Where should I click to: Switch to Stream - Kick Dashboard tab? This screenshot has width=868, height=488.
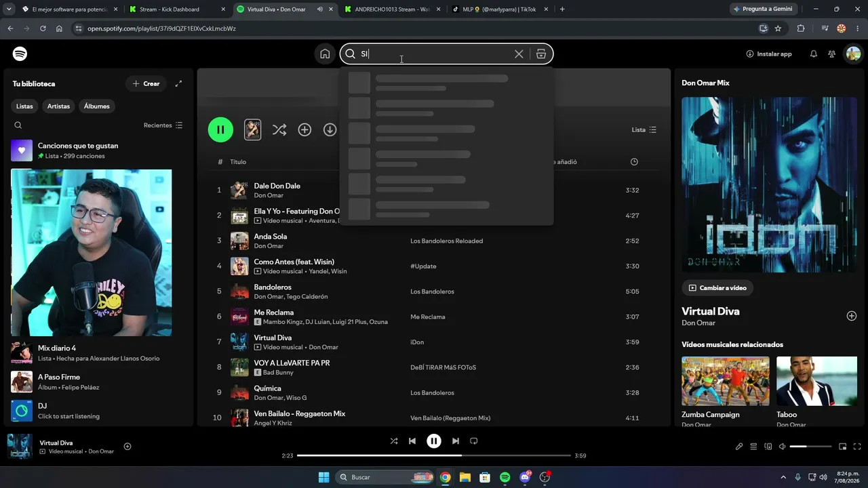tap(178, 9)
